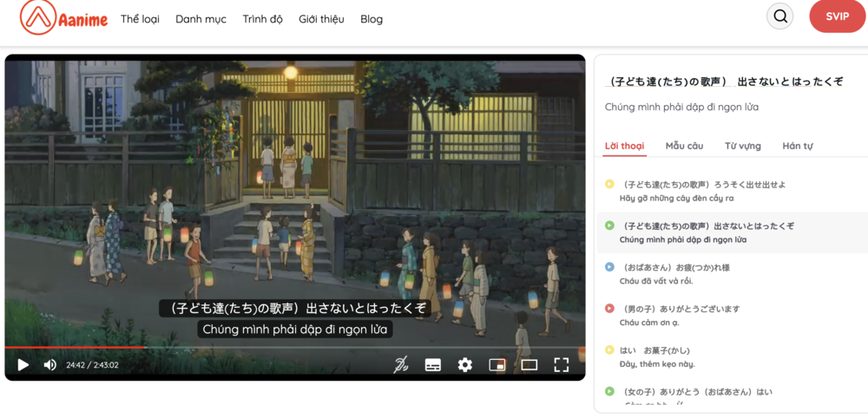Play the line (女の子)ありがとう

(x=609, y=391)
